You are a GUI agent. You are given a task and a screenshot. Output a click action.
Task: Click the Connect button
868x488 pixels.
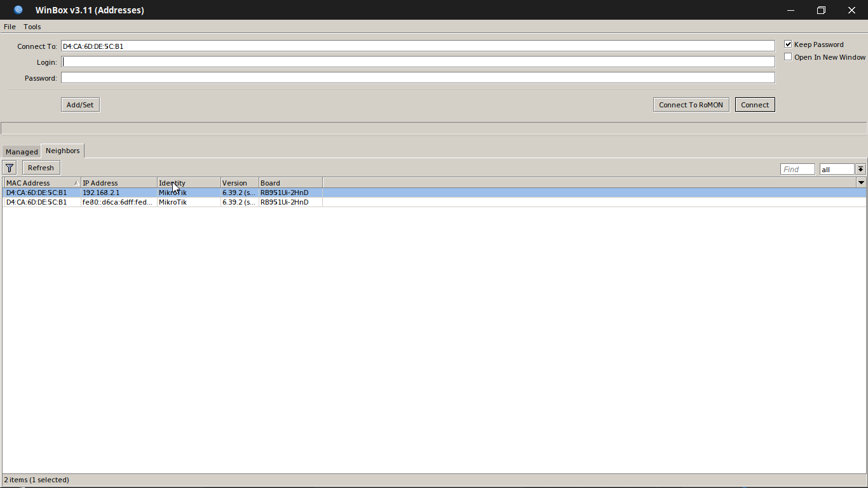[755, 105]
